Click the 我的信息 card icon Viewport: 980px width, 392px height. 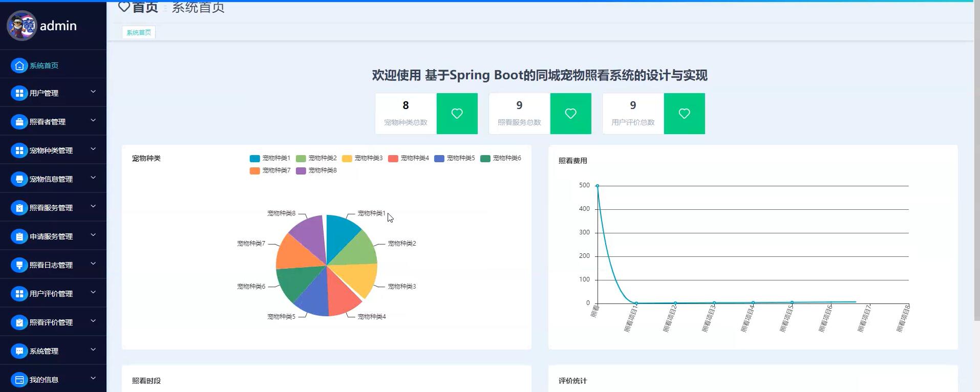click(x=19, y=380)
